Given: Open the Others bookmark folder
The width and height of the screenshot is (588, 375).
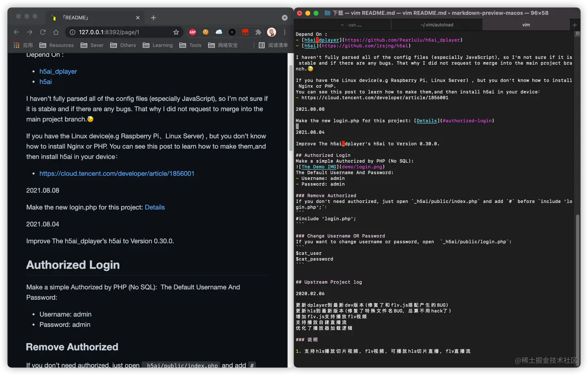Looking at the screenshot, I should click(123, 45).
